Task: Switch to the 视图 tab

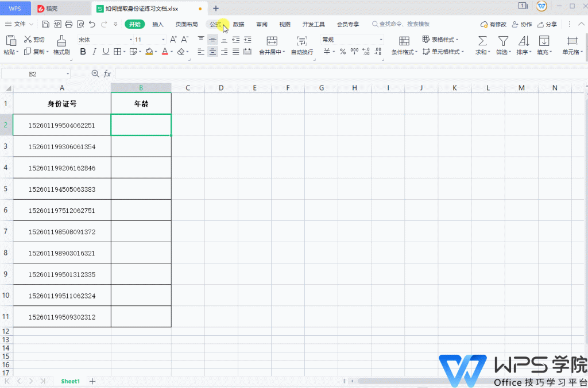Action: pyautogui.click(x=285, y=24)
